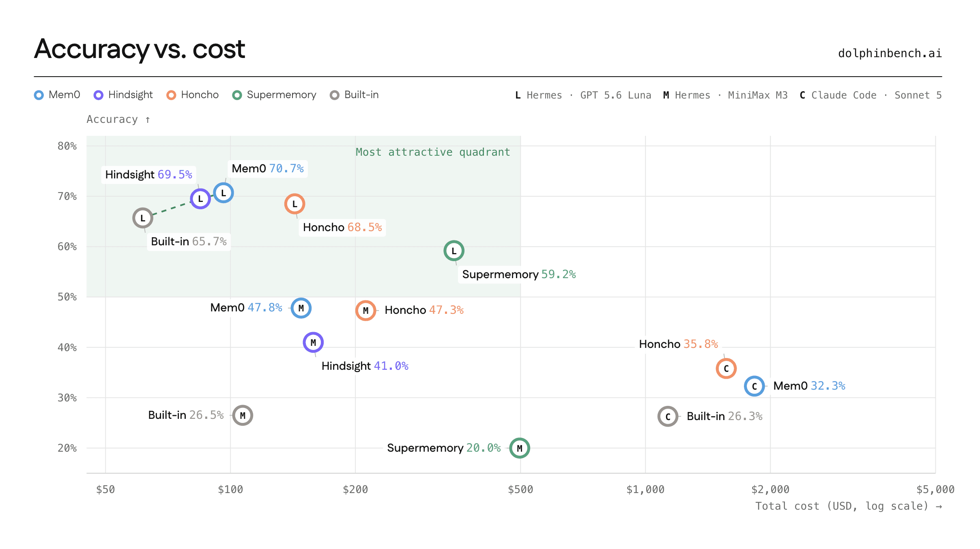Click the 80% y-axis tick label

click(x=67, y=146)
